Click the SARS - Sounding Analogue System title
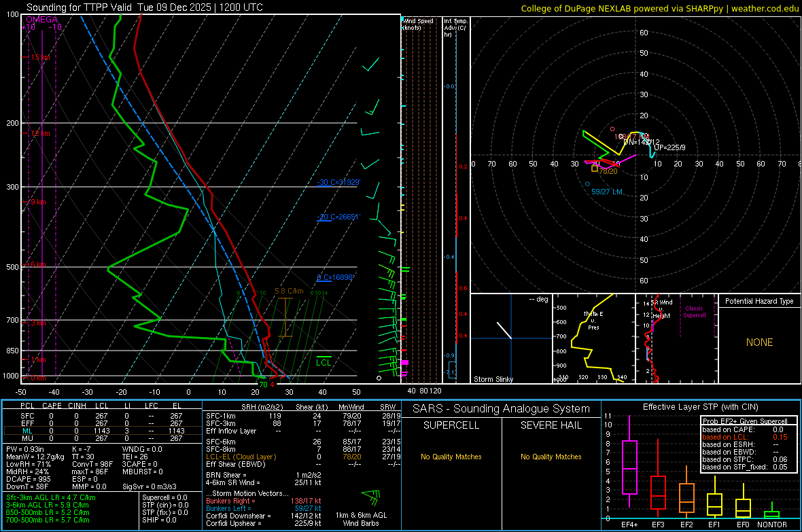 click(502, 409)
